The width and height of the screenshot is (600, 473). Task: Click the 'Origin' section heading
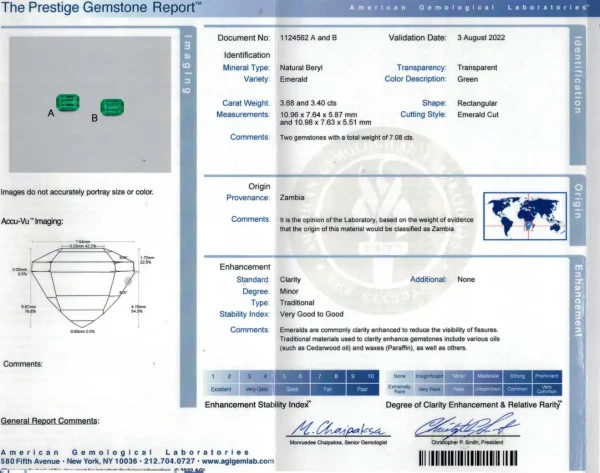pyautogui.click(x=259, y=186)
